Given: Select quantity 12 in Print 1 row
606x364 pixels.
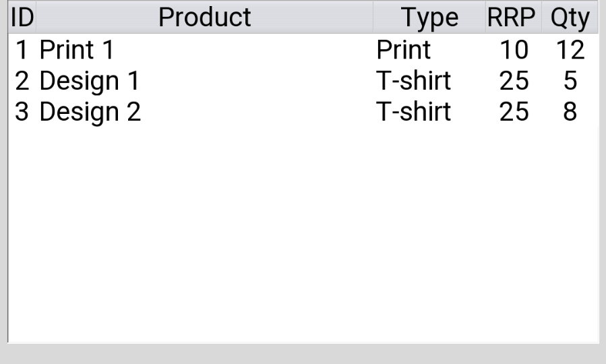Looking at the screenshot, I should coord(570,50).
